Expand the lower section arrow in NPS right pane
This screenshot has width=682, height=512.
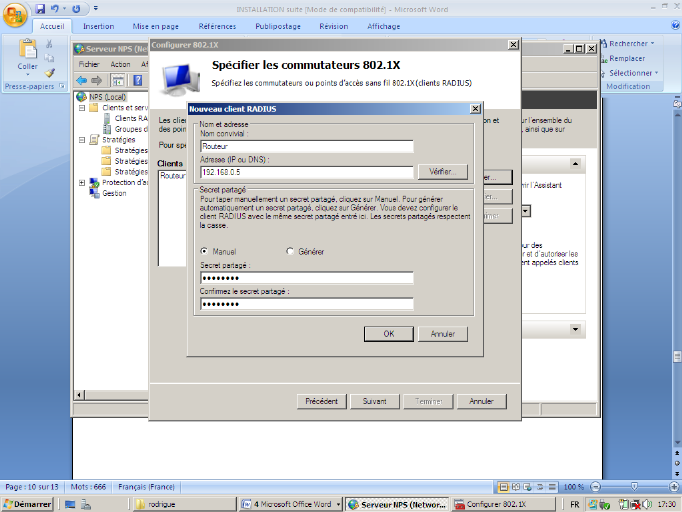pos(575,329)
